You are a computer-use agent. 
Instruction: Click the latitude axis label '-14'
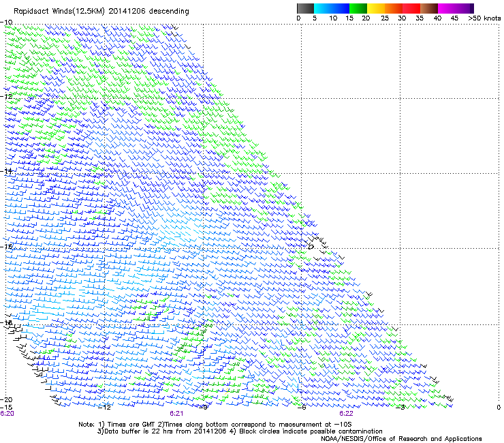point(7,171)
